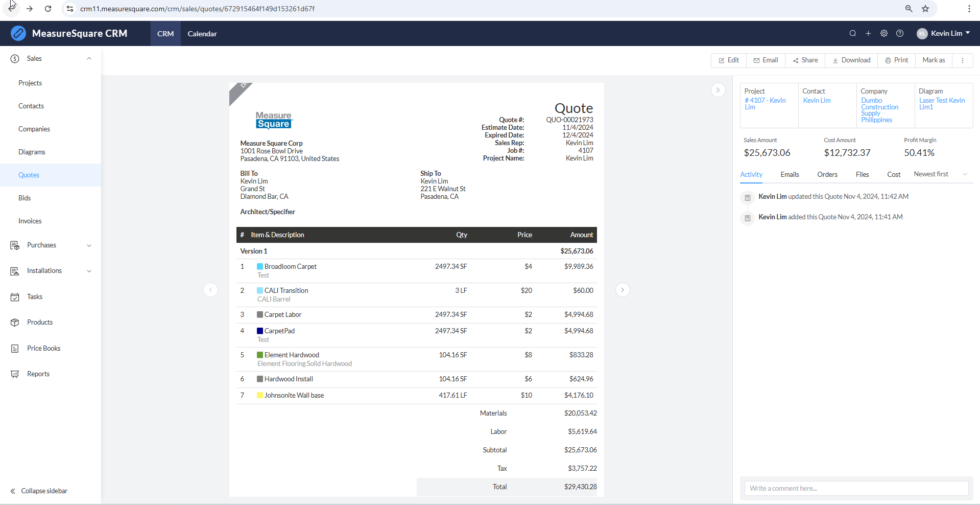Click the Write a comment here field
The width and height of the screenshot is (980, 505).
[856, 489]
